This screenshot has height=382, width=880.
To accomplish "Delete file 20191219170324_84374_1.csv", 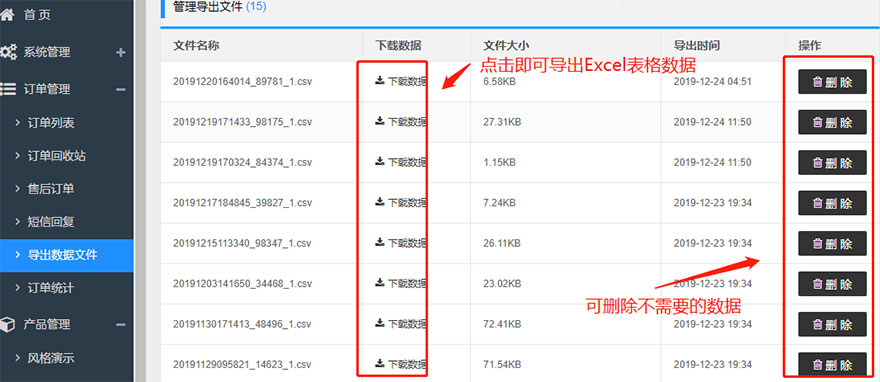I will 832,163.
